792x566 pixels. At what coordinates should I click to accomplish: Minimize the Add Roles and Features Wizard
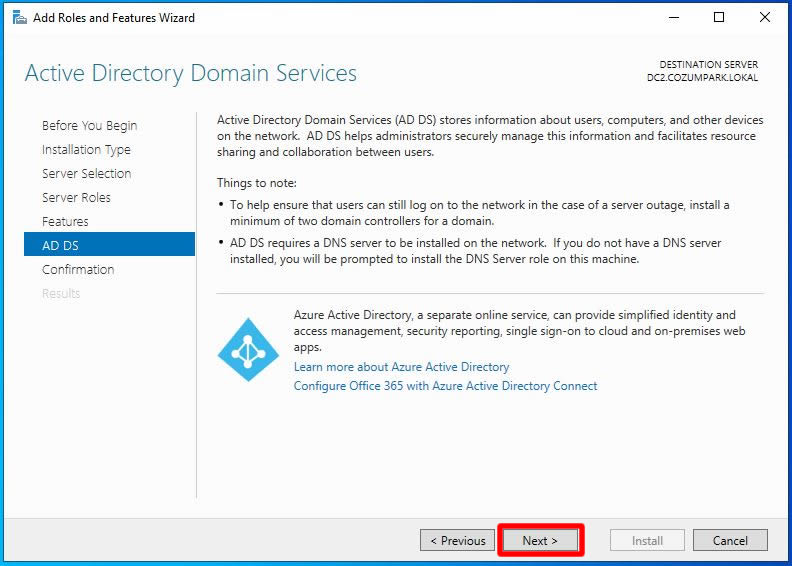pyautogui.click(x=672, y=17)
